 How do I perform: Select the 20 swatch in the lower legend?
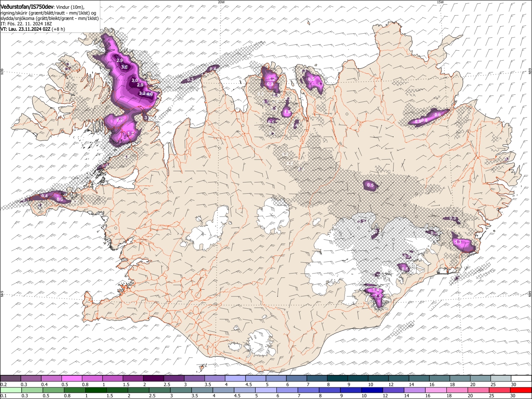tap(478, 390)
